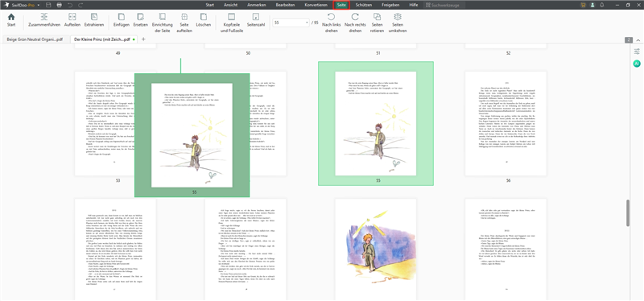Click the page label 51
644x301 pixels.
[378, 53]
